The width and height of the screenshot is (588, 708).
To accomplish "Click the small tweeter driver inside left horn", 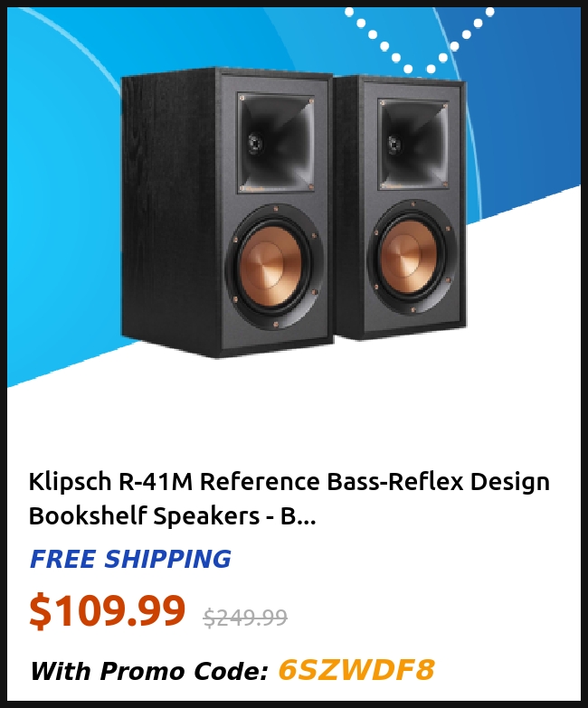I will coord(255,143).
